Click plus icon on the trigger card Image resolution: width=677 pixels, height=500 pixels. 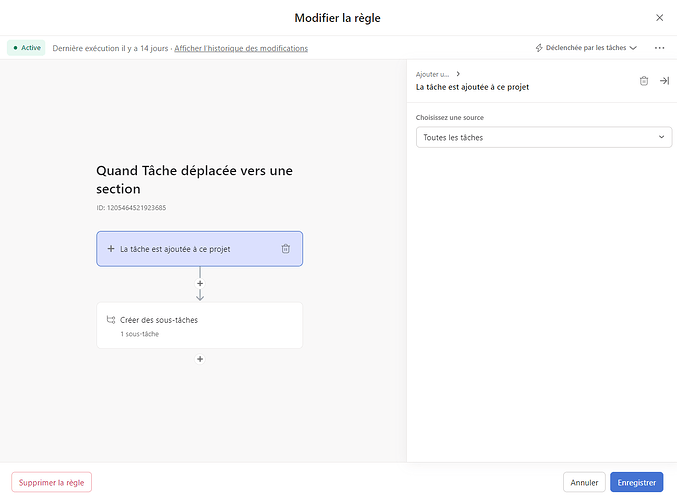[x=111, y=249]
